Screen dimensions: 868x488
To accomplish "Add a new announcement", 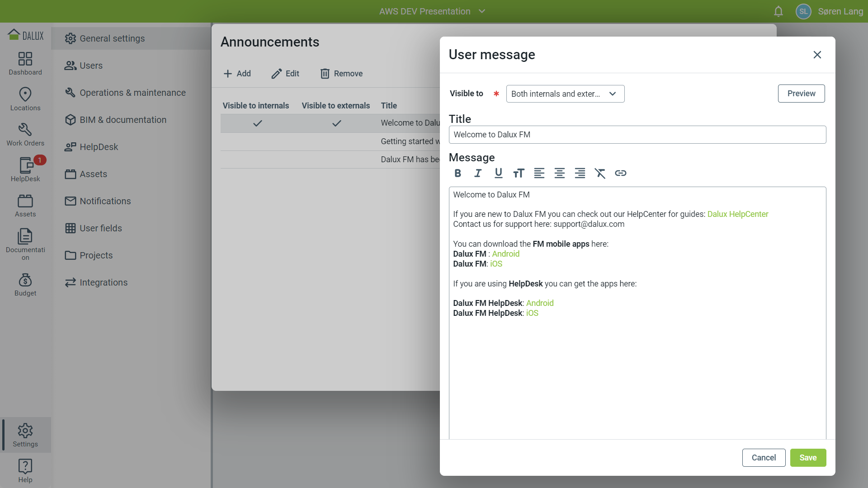I will pos(237,74).
